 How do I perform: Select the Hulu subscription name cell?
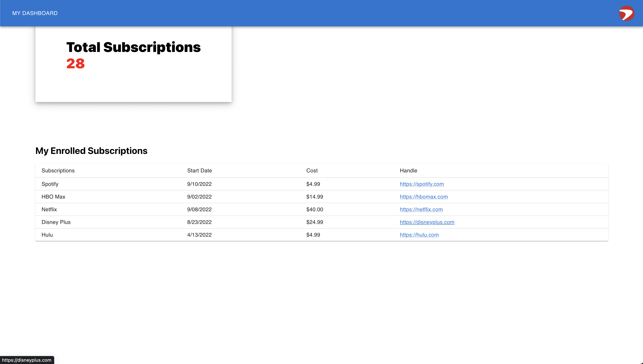47,235
